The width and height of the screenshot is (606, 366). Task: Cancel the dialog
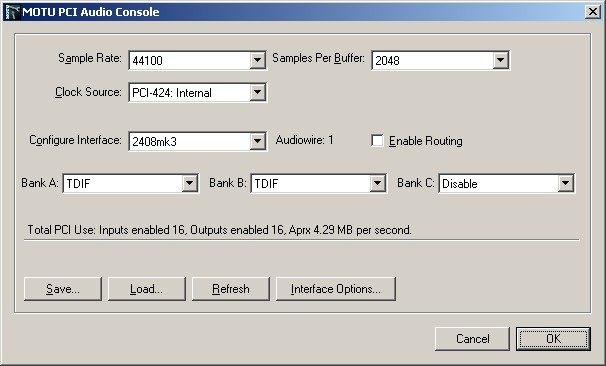coord(472,339)
